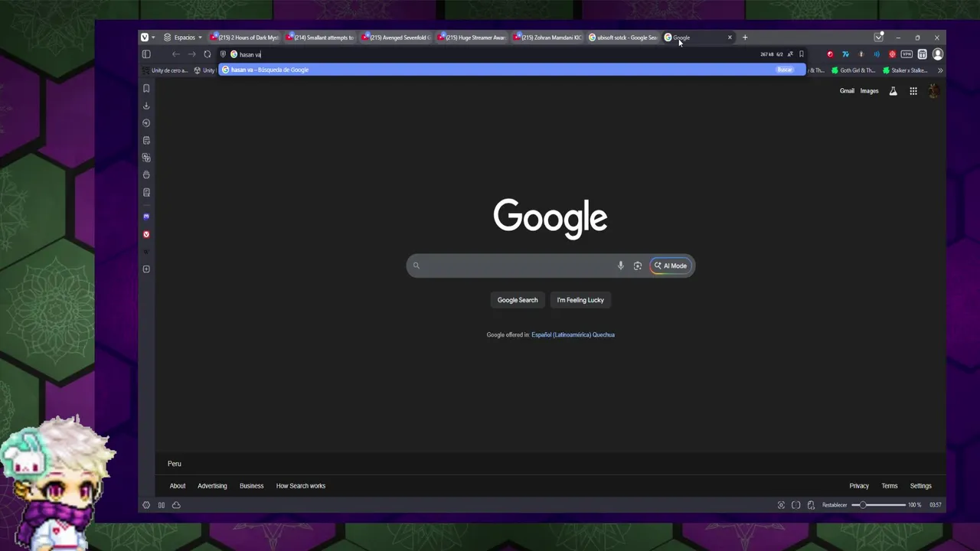Open the tracker blocker shield icon
Screen dimensions: 980x551
pos(224,54)
